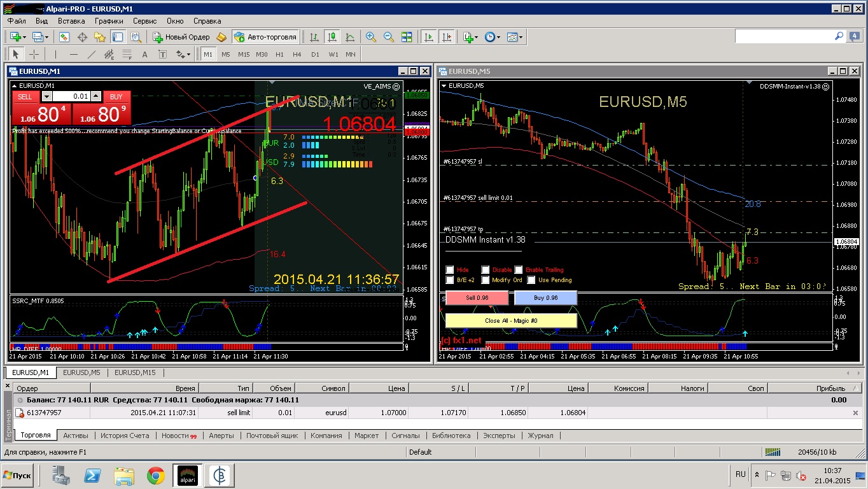
Task: Search using the magnifier icon
Action: pyautogui.click(x=839, y=37)
